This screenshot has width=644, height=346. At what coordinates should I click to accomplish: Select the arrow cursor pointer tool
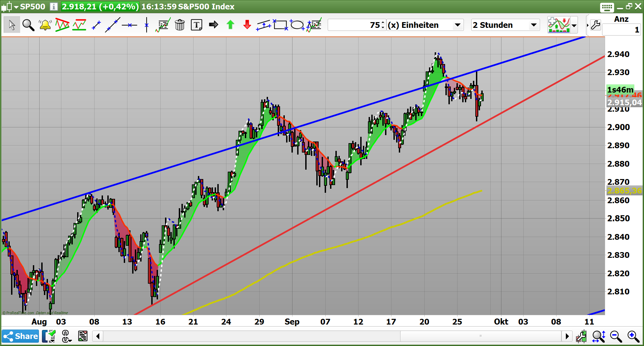[x=12, y=25]
